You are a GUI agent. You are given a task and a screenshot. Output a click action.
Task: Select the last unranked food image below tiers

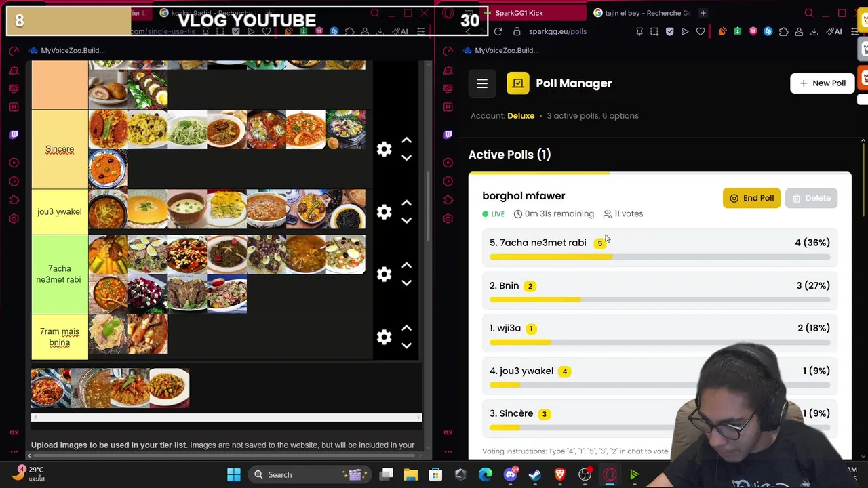[170, 388]
